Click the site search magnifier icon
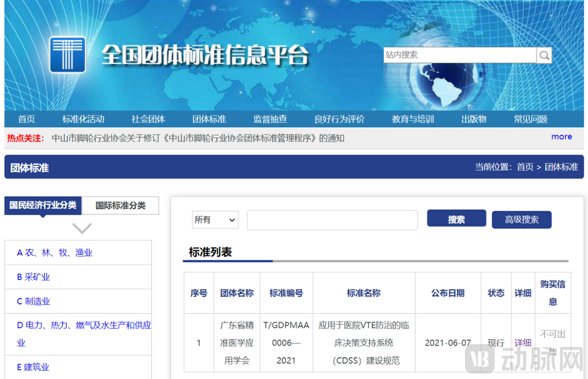 tap(544, 55)
